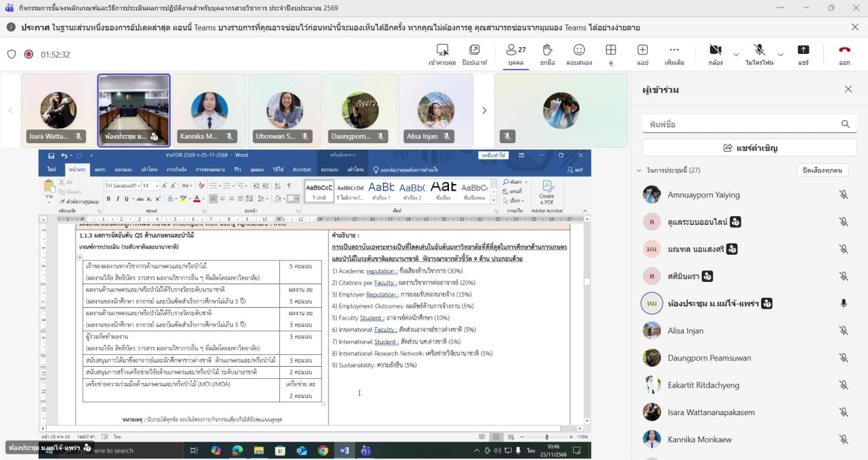Open the View (ดู) layout options
This screenshot has width=868, height=460.
click(610, 54)
